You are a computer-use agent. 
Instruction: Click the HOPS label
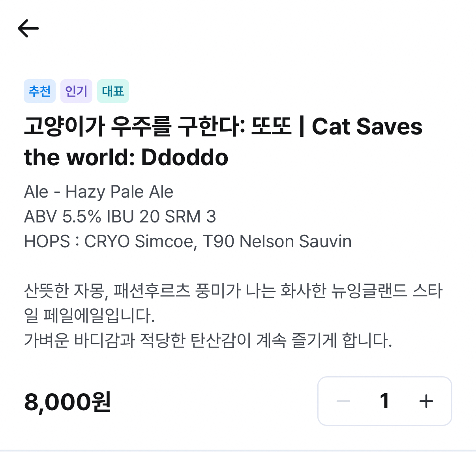(47, 241)
